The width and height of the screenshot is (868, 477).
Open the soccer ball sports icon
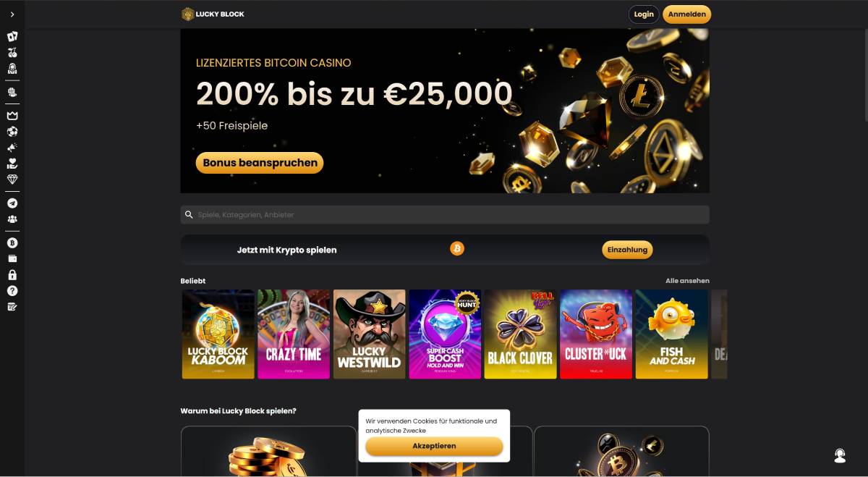[x=12, y=132]
